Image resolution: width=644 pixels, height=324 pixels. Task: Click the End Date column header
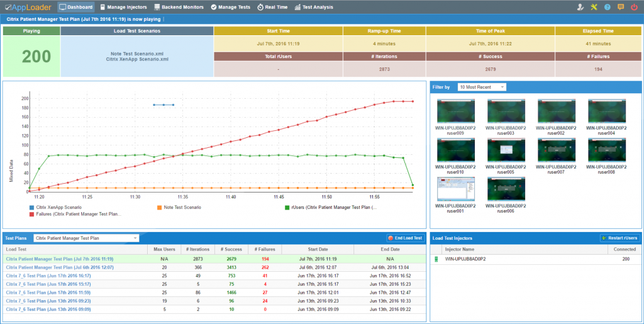(x=390, y=249)
